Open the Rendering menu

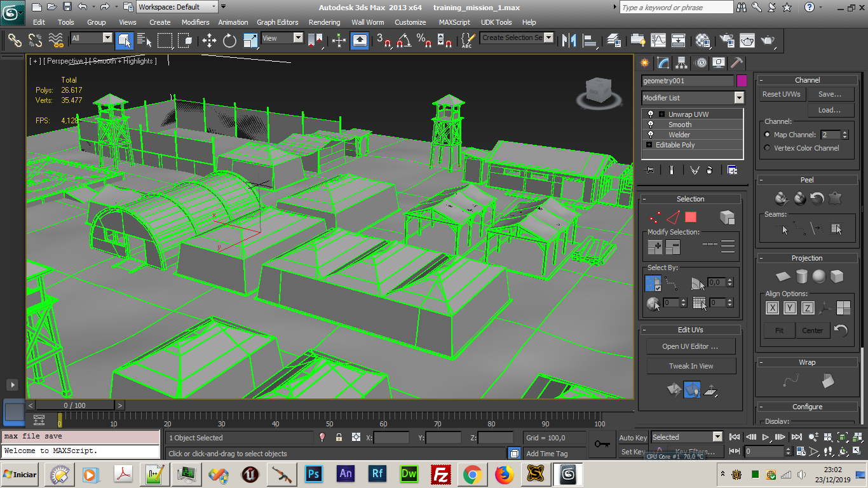tap(324, 22)
